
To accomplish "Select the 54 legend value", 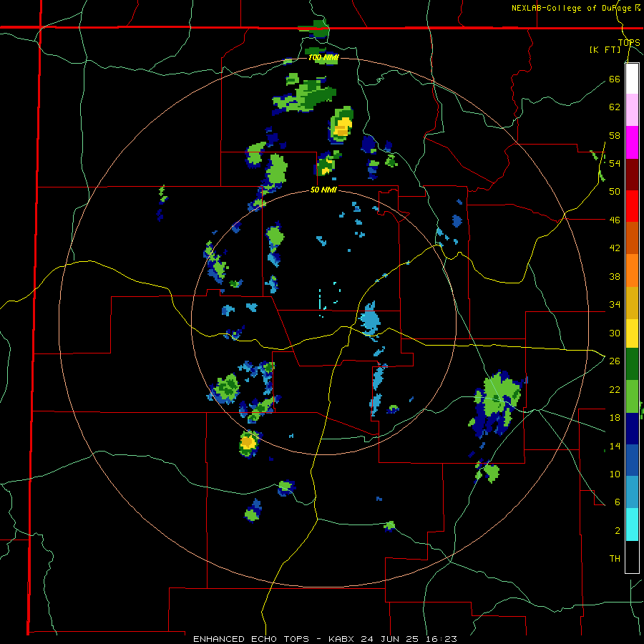I will pos(615,163).
